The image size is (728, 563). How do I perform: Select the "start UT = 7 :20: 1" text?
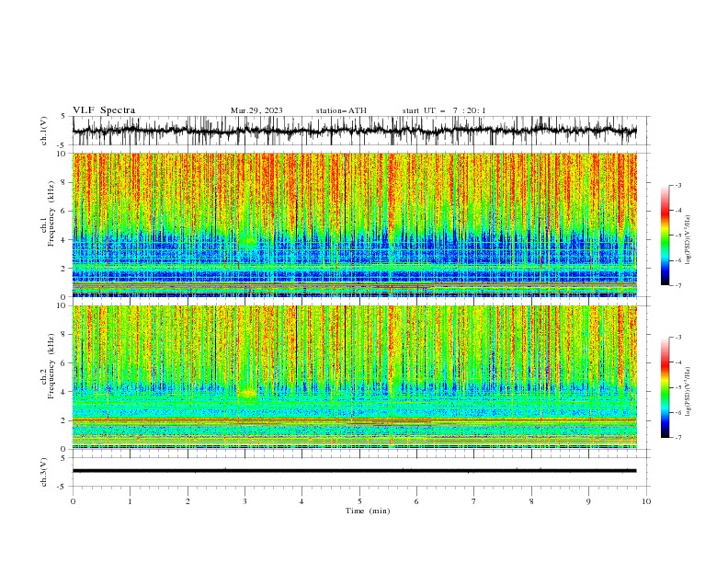[x=444, y=110]
